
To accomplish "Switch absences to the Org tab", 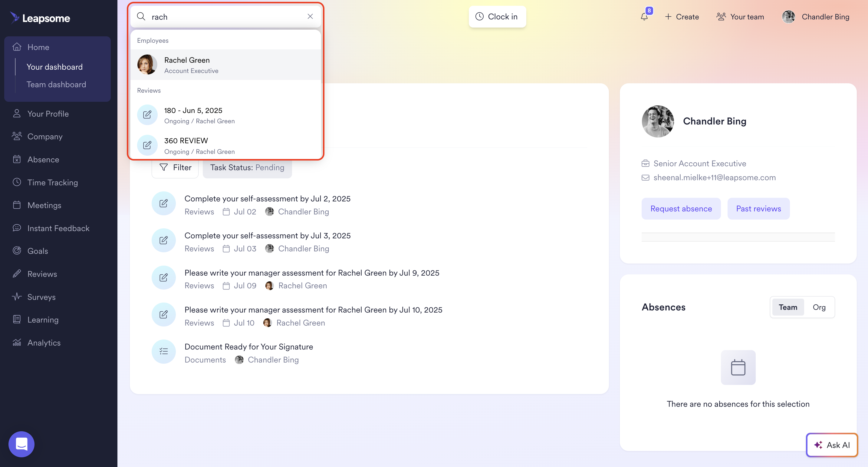I will click(819, 307).
